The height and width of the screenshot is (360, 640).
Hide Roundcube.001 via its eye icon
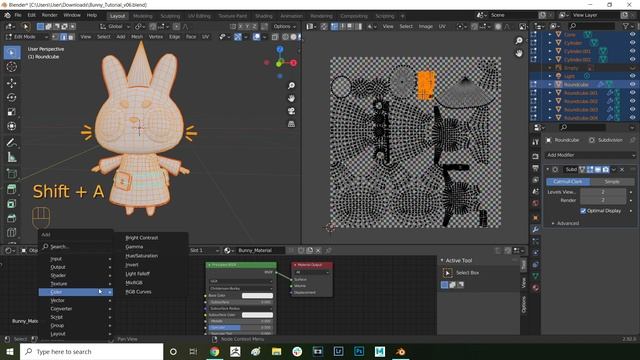click(x=632, y=93)
